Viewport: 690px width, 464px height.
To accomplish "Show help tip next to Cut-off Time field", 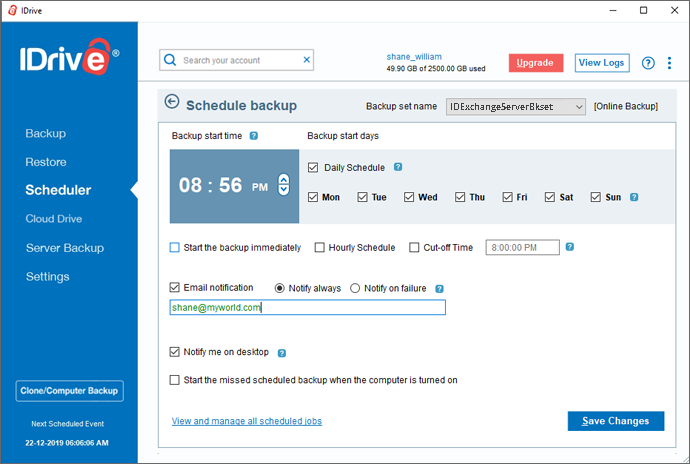I will pyautogui.click(x=569, y=247).
